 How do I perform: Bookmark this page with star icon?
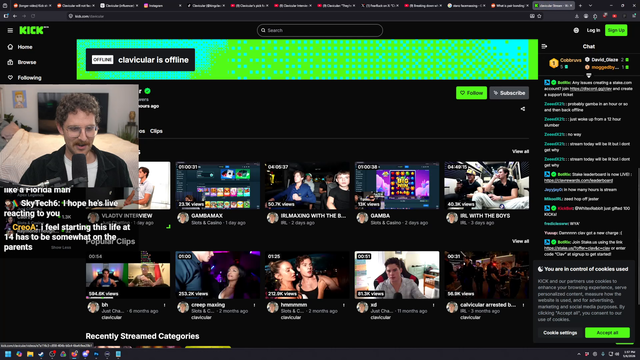coord(539,16)
